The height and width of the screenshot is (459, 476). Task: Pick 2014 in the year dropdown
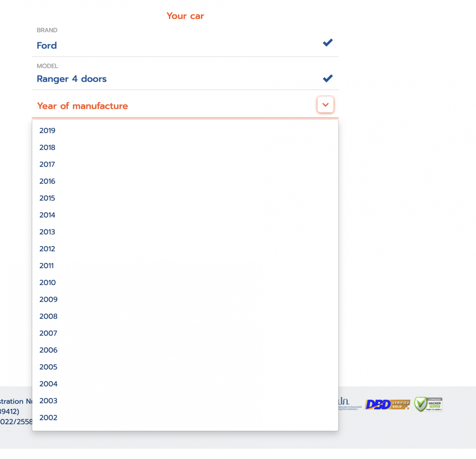click(185, 215)
